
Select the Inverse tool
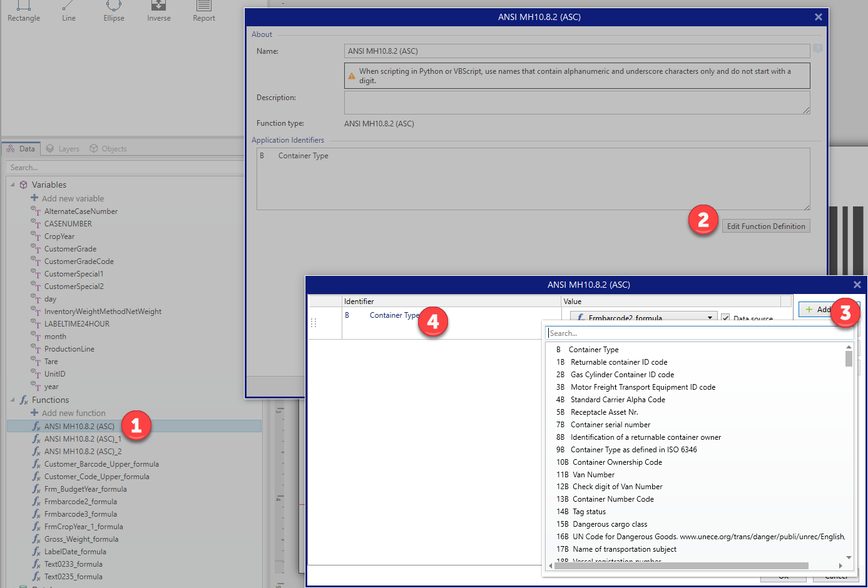coord(159,11)
